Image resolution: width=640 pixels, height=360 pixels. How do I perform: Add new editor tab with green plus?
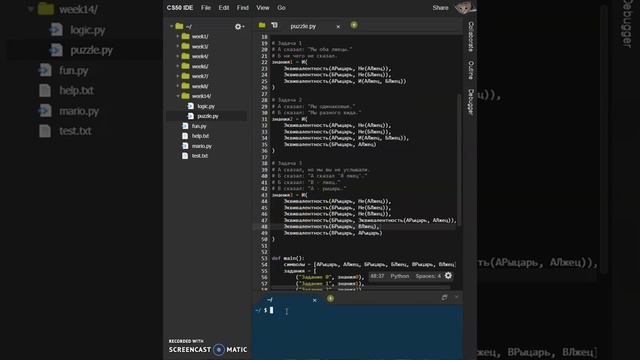tap(354, 25)
